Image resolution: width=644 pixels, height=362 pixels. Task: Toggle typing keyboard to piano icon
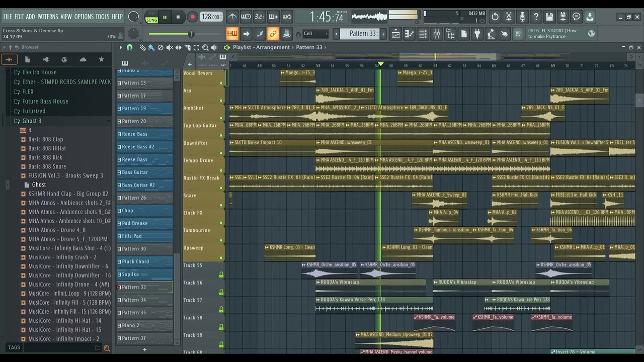[232, 34]
